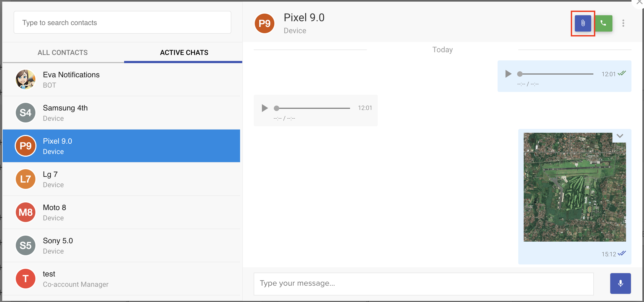Expand the image message chevron menu

click(620, 136)
